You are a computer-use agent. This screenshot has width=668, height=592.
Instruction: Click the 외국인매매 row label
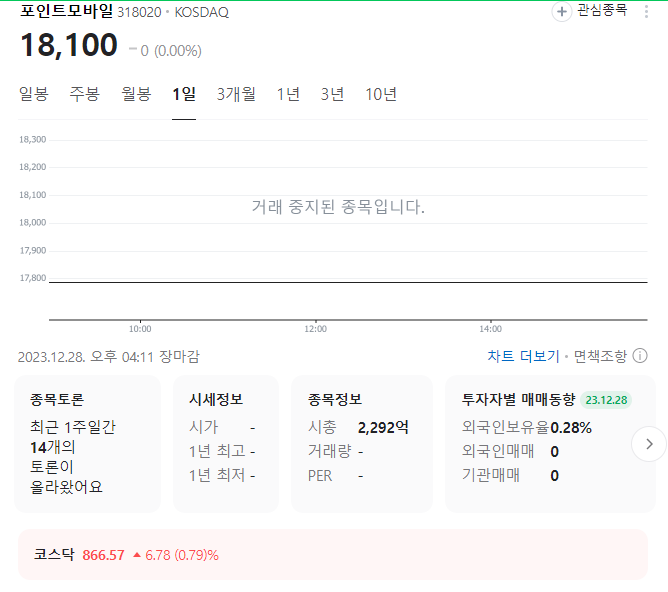[x=498, y=451]
